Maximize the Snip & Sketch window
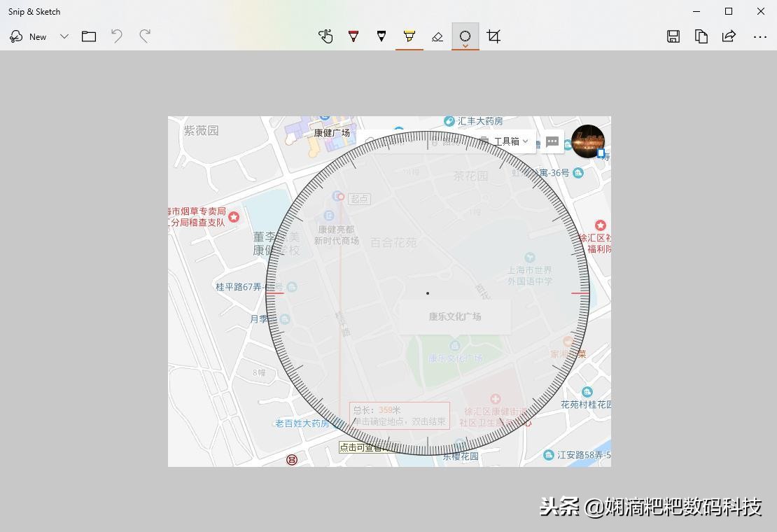This screenshot has height=532, width=777. pyautogui.click(x=729, y=11)
